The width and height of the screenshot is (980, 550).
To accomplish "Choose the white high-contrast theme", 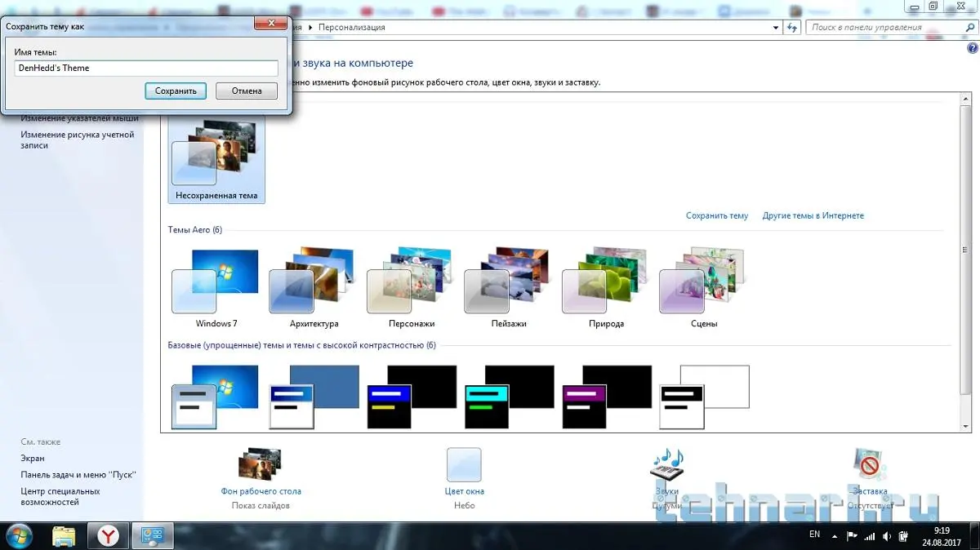I will click(704, 397).
